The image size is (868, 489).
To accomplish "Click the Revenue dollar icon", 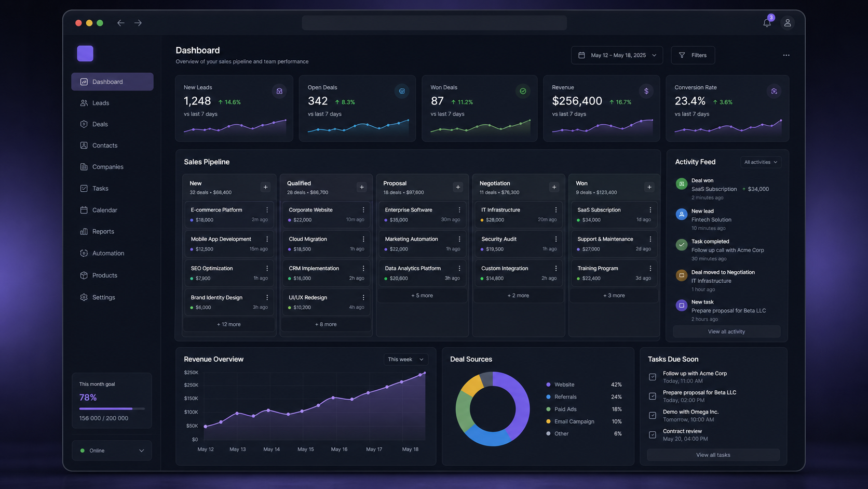I will pyautogui.click(x=646, y=91).
